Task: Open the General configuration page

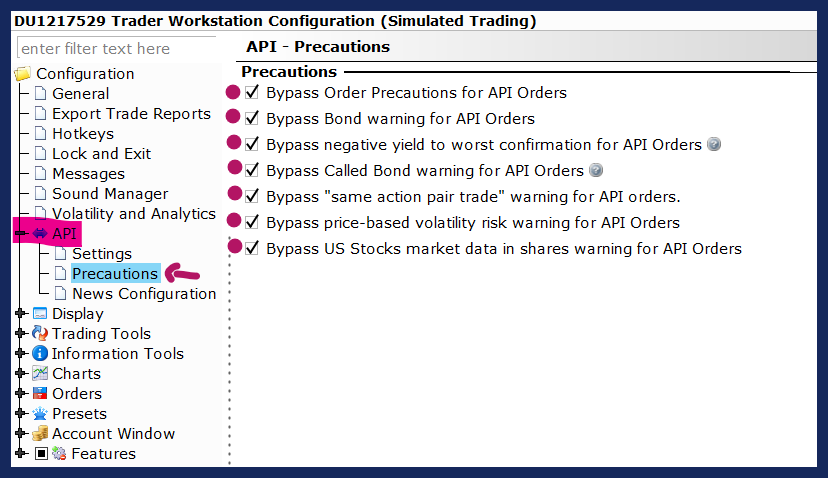Action: (x=80, y=94)
